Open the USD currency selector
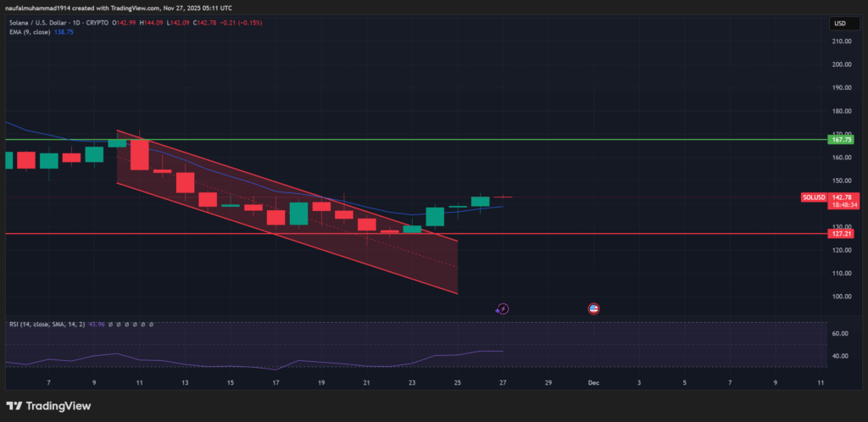The height and width of the screenshot is (422, 868). (839, 21)
